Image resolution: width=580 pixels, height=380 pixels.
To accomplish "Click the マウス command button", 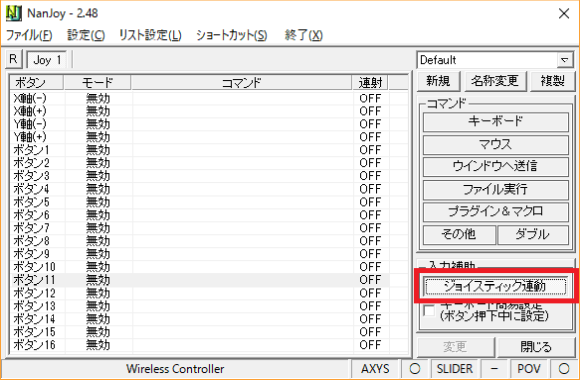I will (496, 144).
